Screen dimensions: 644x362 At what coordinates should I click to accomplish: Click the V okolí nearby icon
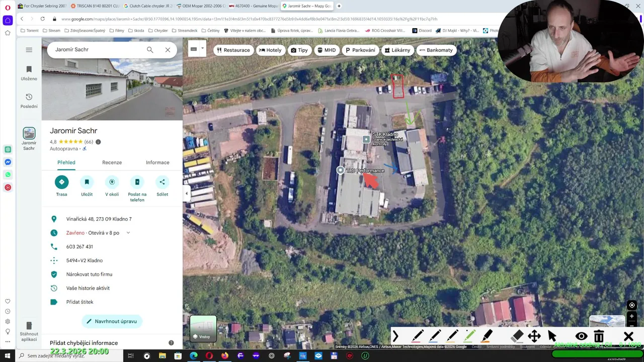(x=112, y=182)
